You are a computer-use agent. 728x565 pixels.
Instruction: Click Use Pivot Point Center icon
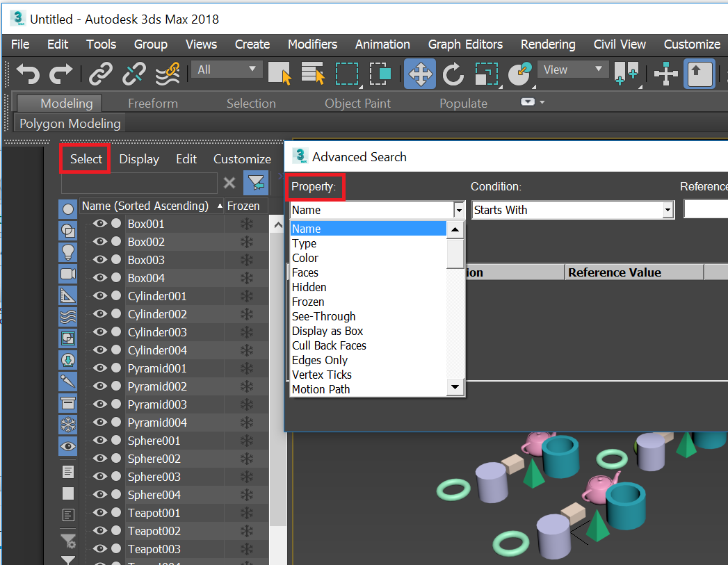click(626, 74)
